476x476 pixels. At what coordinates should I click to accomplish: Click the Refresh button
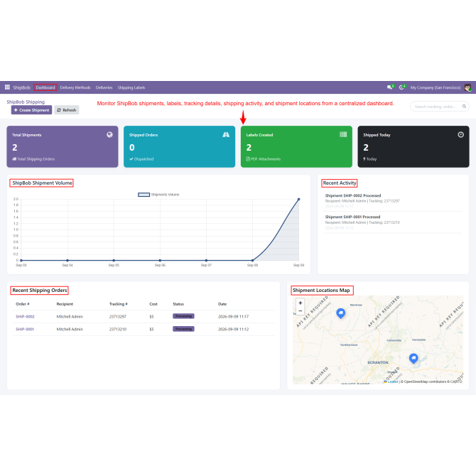coord(67,110)
